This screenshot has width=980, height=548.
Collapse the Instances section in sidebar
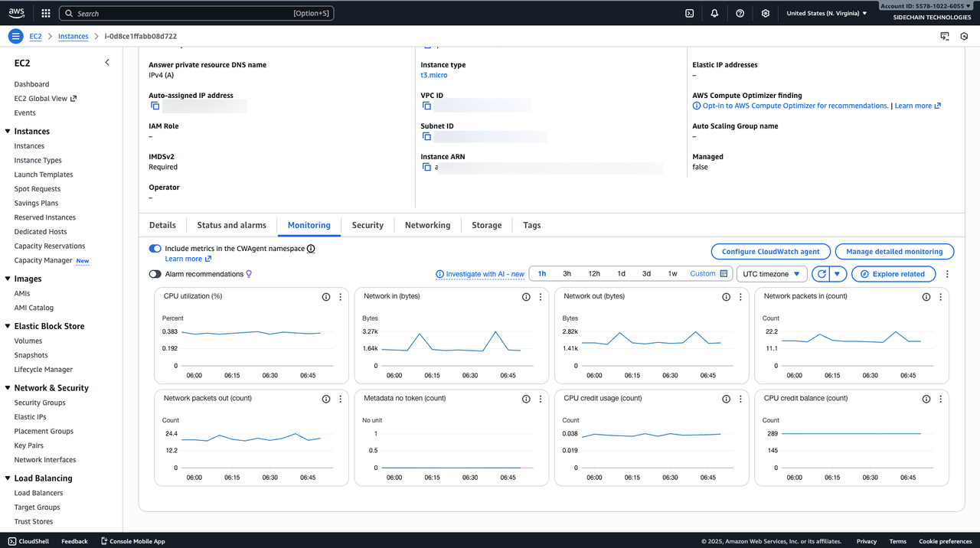8,132
